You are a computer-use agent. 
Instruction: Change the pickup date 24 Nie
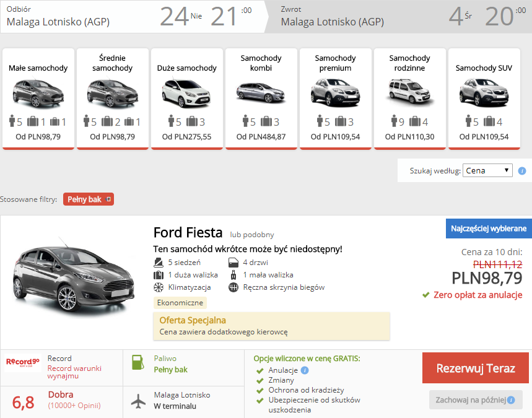181,16
